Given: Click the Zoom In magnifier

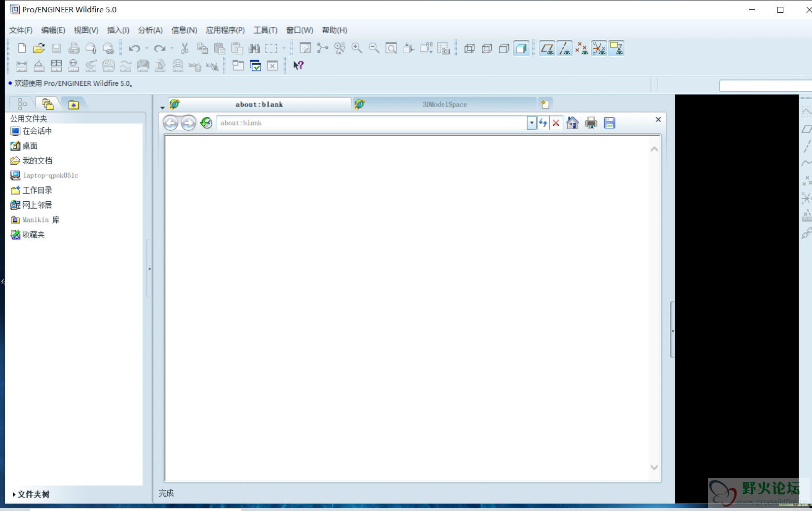Looking at the screenshot, I should [x=357, y=48].
